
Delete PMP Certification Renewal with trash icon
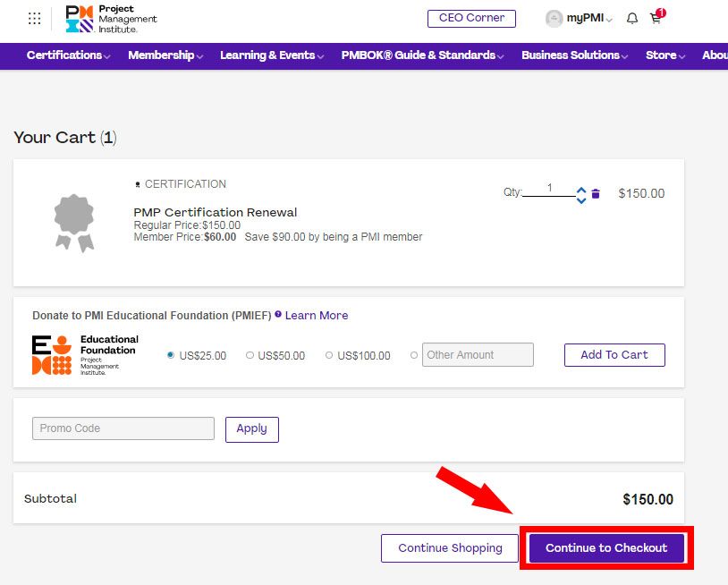click(x=596, y=193)
